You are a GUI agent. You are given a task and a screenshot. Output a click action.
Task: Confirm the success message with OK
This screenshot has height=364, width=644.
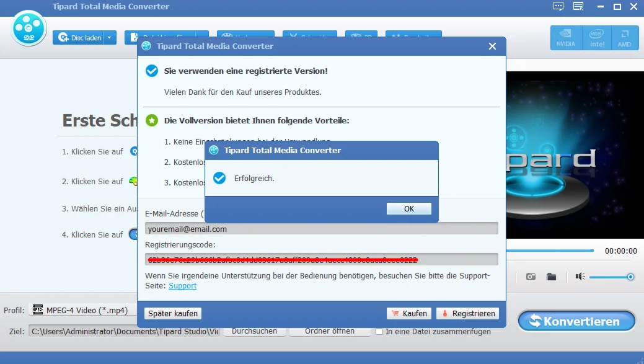click(408, 209)
